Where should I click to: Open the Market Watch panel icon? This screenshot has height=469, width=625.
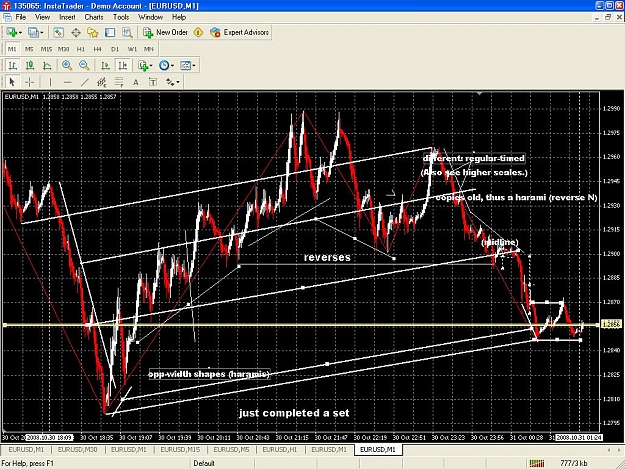(59, 33)
